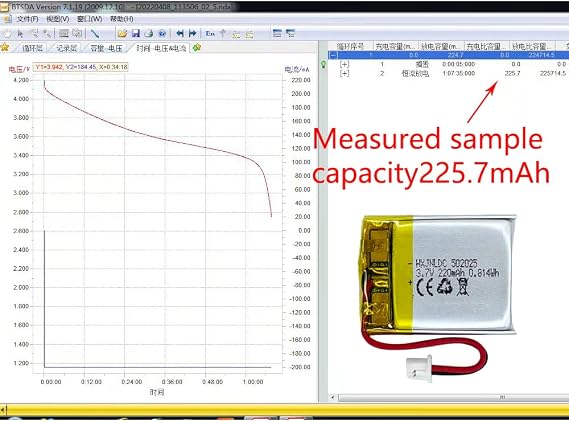Print using the printer icon

(x=149, y=33)
